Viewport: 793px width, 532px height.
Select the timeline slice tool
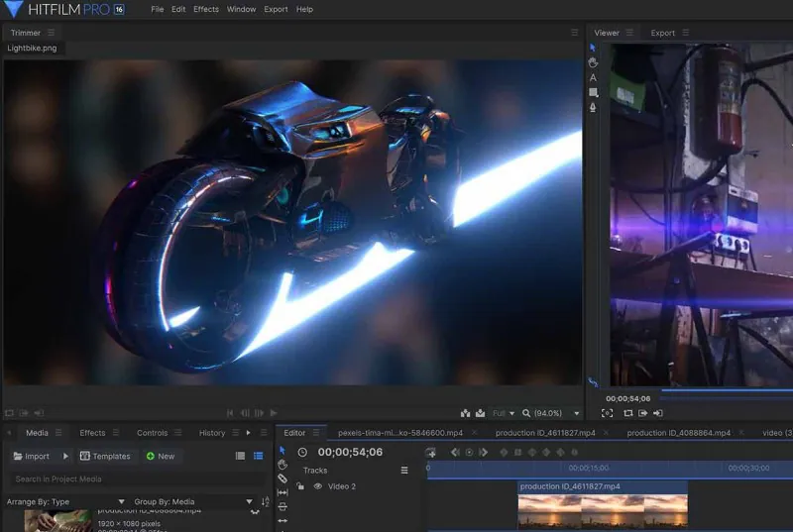283,479
